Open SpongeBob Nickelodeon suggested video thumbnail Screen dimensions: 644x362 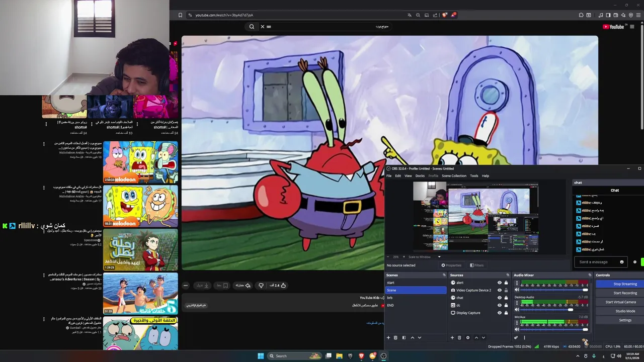coord(140,162)
